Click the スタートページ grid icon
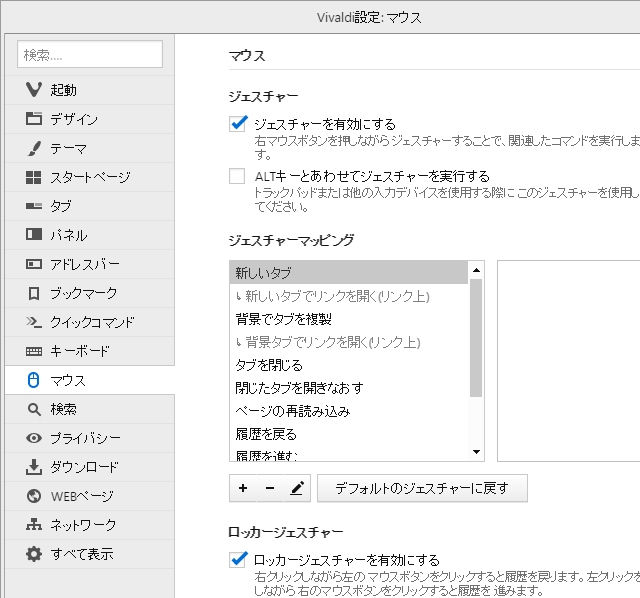Viewport: 640px width, 598px height. [x=33, y=177]
